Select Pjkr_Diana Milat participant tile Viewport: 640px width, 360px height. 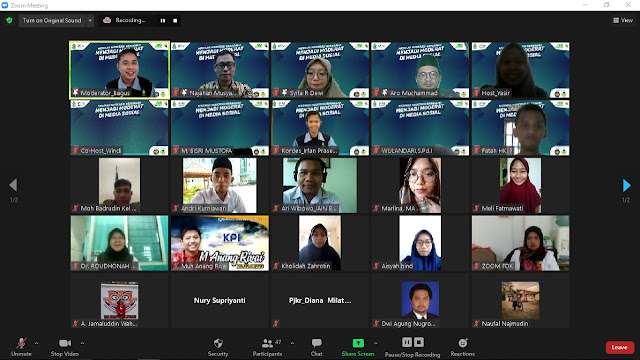pos(320,300)
